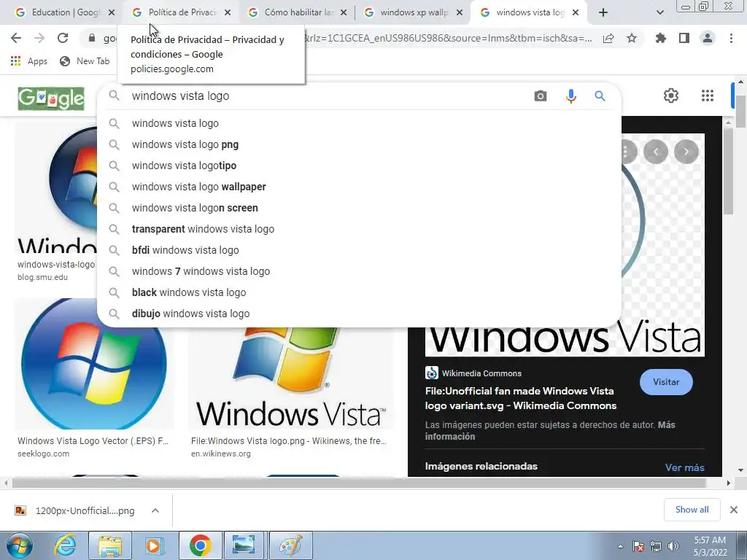This screenshot has height=560, width=747.
Task: Open the Apps shortcut in bookmarks bar
Action: coord(28,61)
